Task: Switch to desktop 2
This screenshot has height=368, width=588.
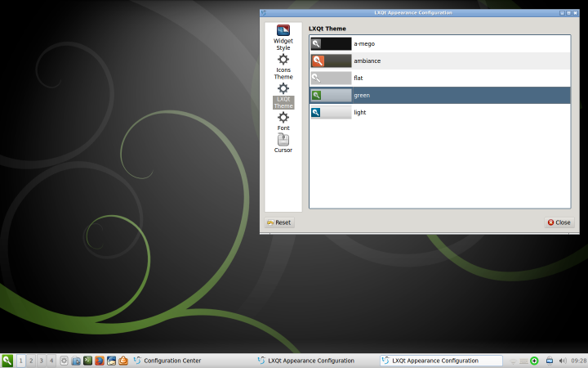Action: pyautogui.click(x=31, y=361)
